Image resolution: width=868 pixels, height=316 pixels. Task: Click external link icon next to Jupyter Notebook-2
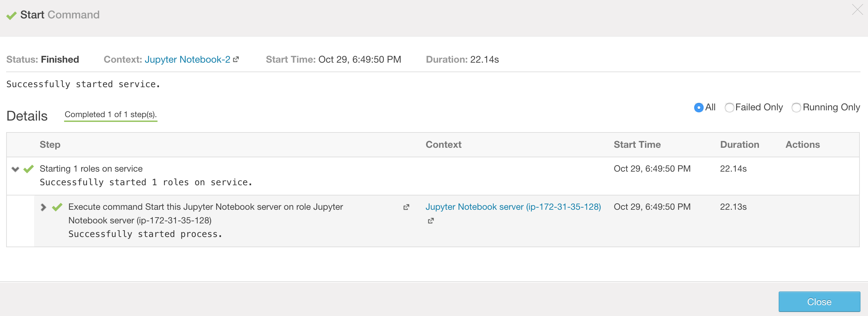[x=236, y=60]
